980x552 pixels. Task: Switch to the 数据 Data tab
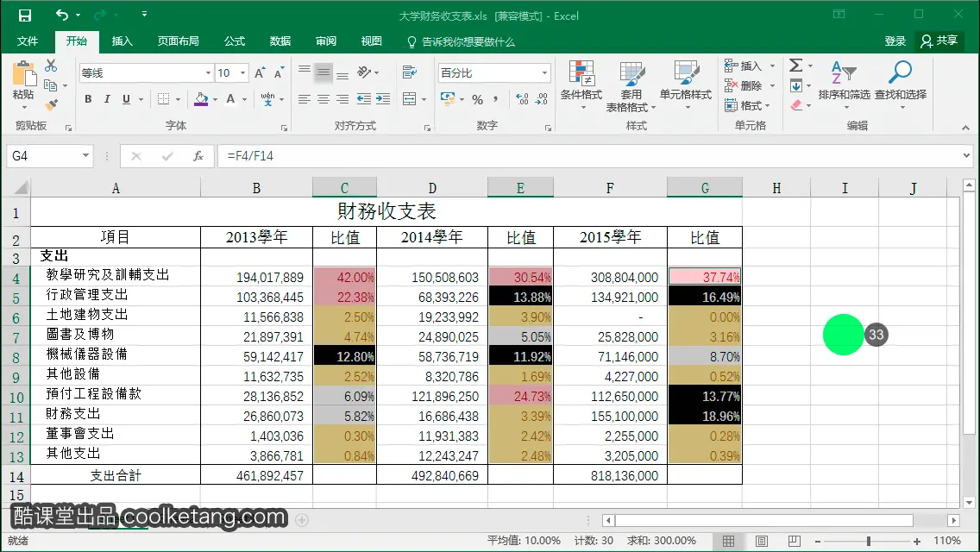(280, 41)
